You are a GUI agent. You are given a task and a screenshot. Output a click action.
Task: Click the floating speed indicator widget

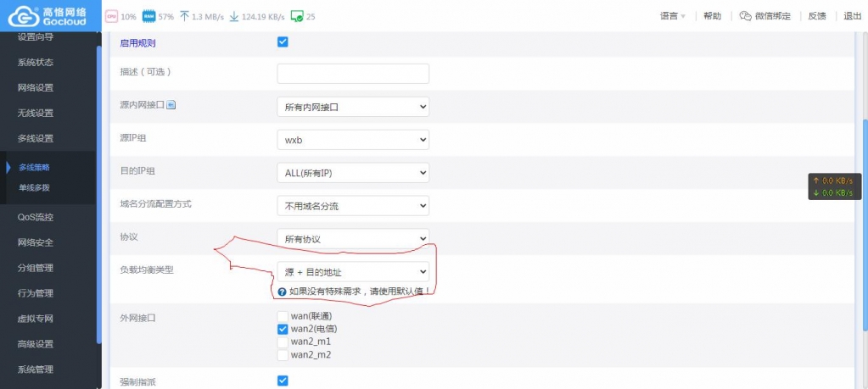click(x=834, y=186)
